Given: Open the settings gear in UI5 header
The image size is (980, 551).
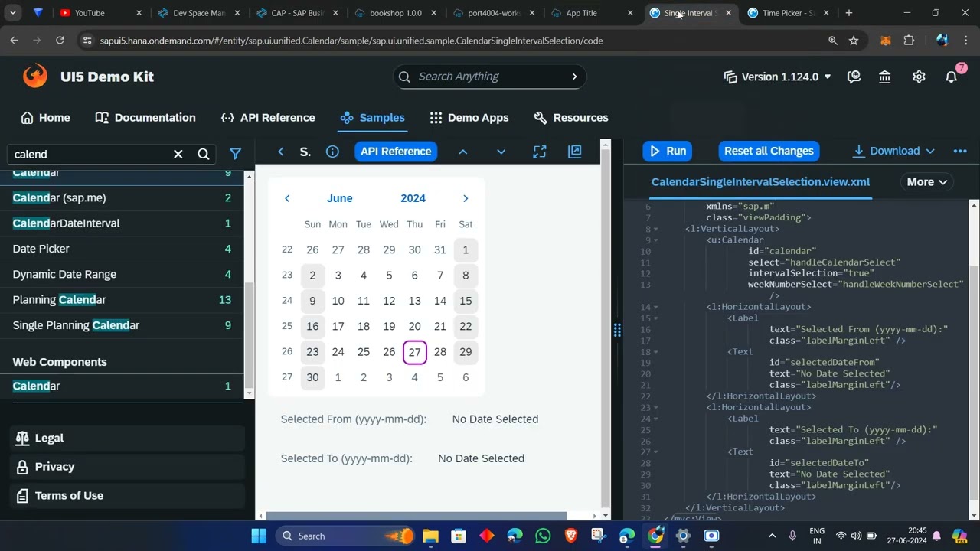Looking at the screenshot, I should coord(919,77).
